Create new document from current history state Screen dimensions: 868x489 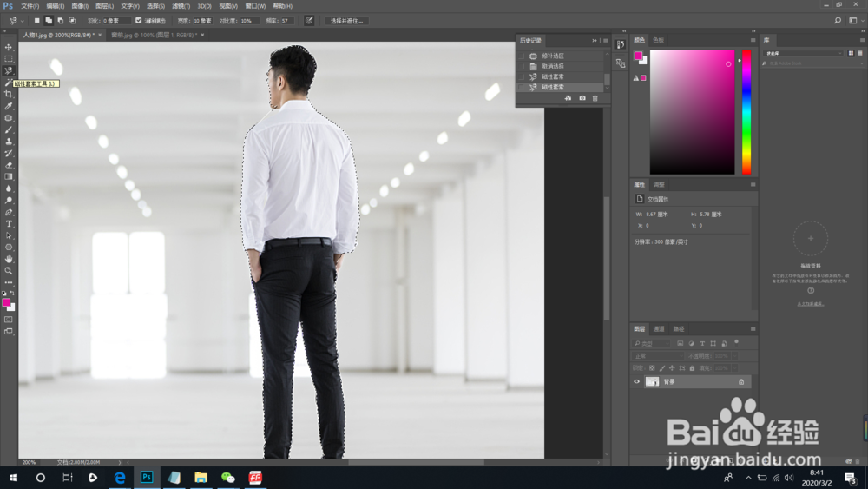(568, 98)
